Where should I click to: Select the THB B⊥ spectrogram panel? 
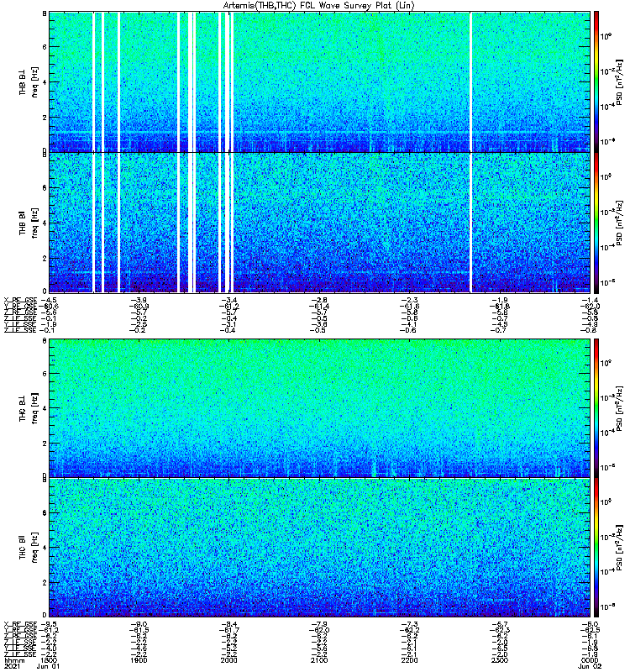319,81
